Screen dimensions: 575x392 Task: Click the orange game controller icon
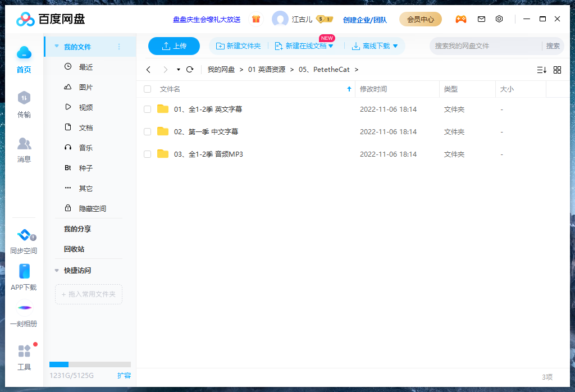pyautogui.click(x=460, y=19)
